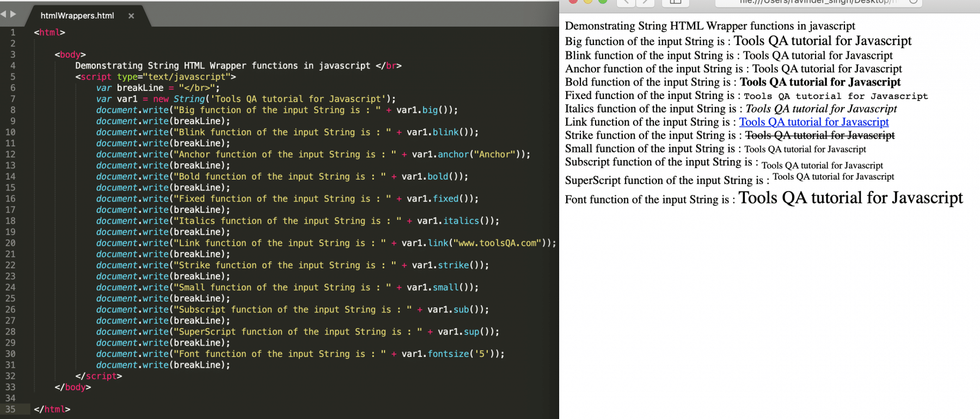Screen dimensions: 980x419
Task: Click the struck-through 'Tools QA tutorial for Javascript' text
Action: point(819,135)
